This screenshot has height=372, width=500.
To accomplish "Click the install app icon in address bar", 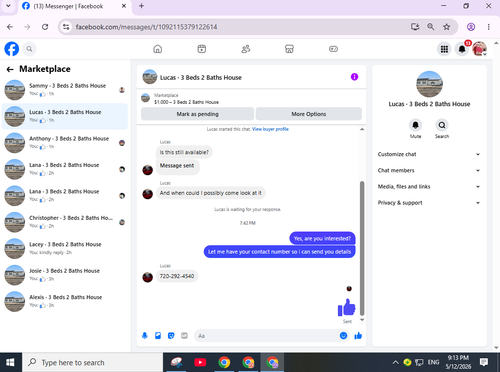I will 415,27.
